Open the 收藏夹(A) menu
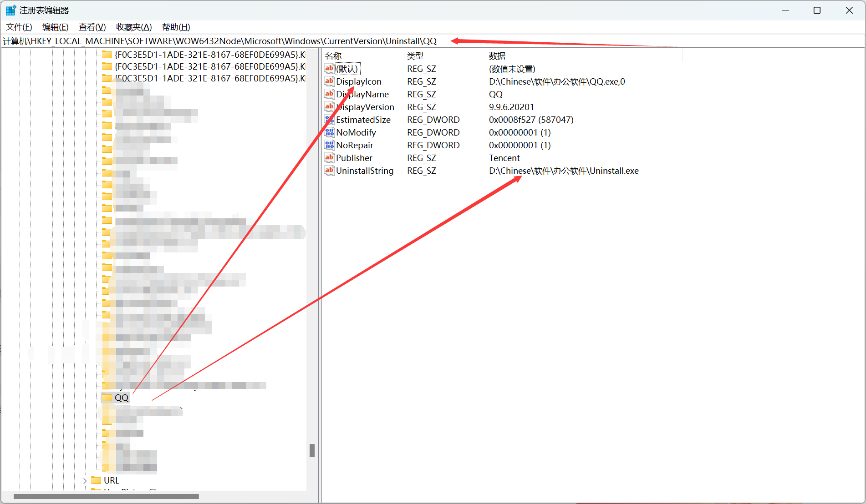 pos(134,27)
